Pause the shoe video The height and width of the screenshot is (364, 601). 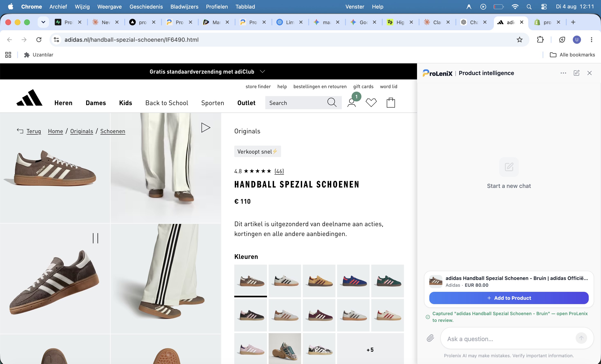[95, 238]
